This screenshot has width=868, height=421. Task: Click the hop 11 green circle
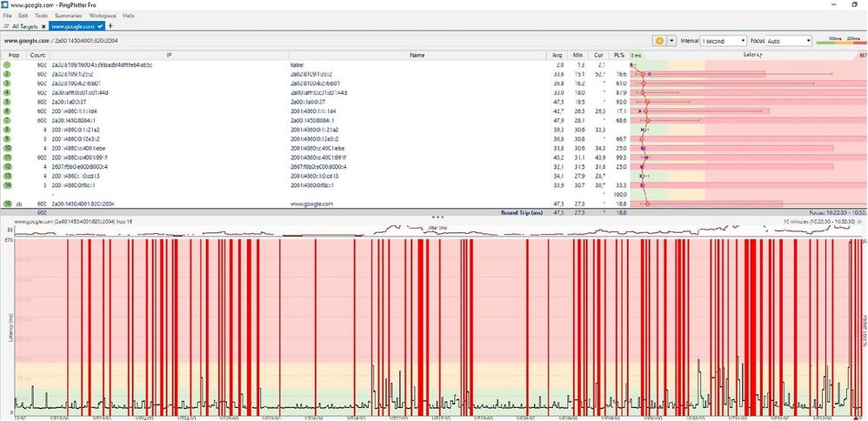[x=7, y=157]
